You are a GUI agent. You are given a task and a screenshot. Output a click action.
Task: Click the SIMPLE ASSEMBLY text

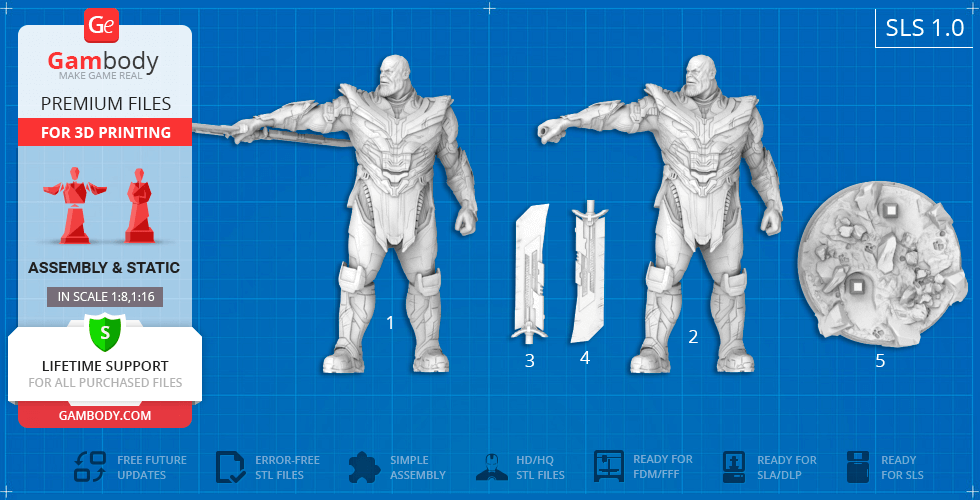[418, 468]
